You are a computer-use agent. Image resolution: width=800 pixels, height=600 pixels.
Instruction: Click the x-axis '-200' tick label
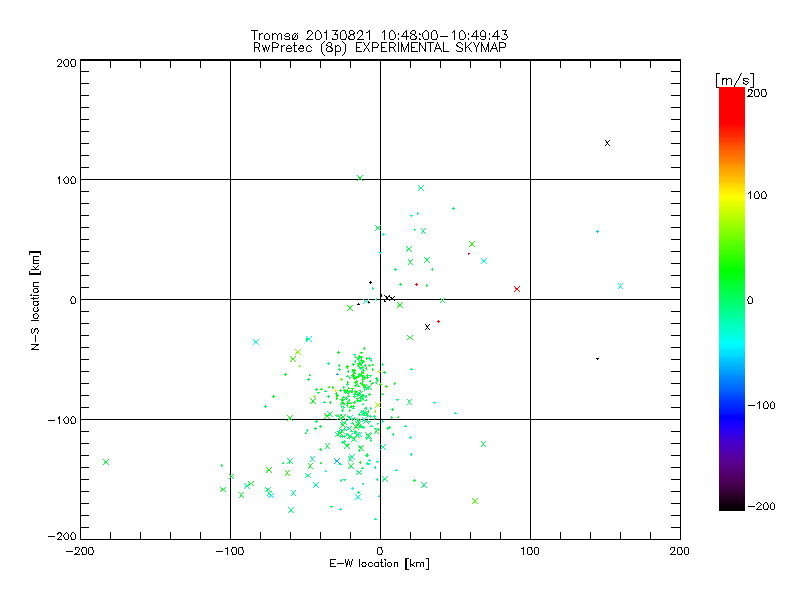[x=81, y=551]
